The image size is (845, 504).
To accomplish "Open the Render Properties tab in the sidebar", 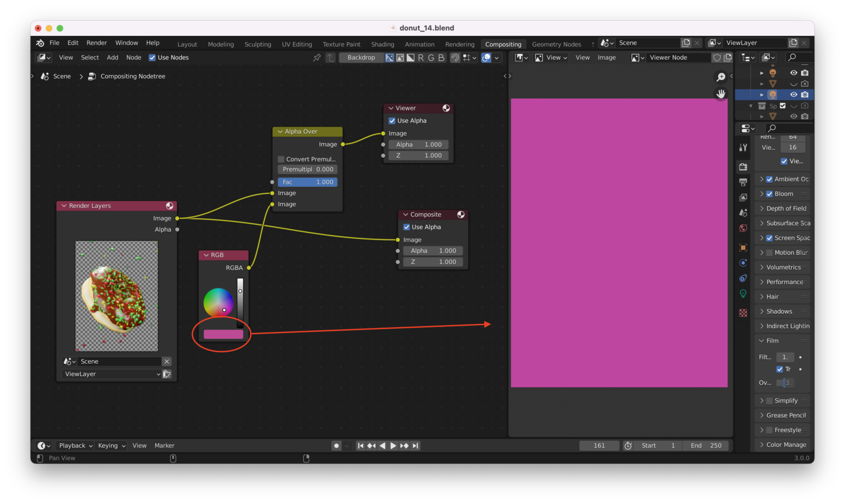I will pyautogui.click(x=743, y=167).
